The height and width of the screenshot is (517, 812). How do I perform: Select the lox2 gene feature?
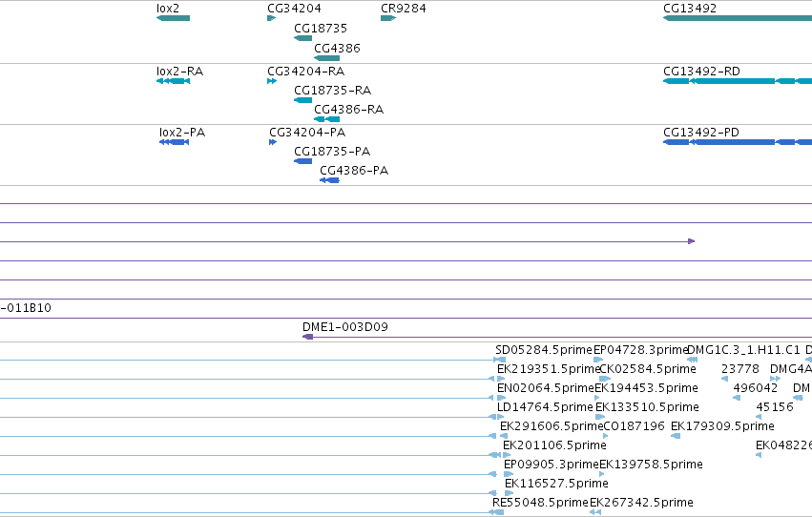coord(173,18)
